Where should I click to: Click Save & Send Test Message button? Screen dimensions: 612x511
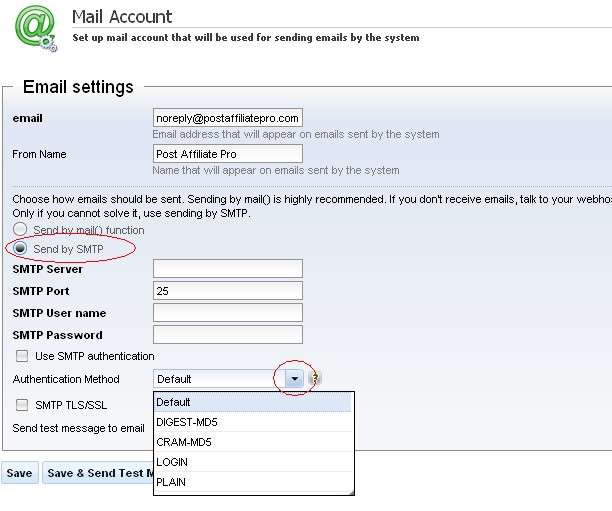(x=97, y=473)
